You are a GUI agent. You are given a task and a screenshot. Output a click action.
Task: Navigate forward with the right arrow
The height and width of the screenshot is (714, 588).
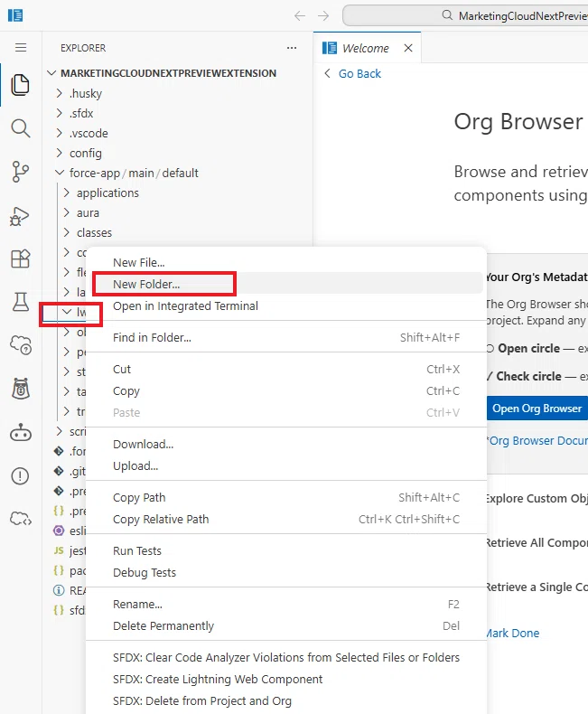point(323,16)
